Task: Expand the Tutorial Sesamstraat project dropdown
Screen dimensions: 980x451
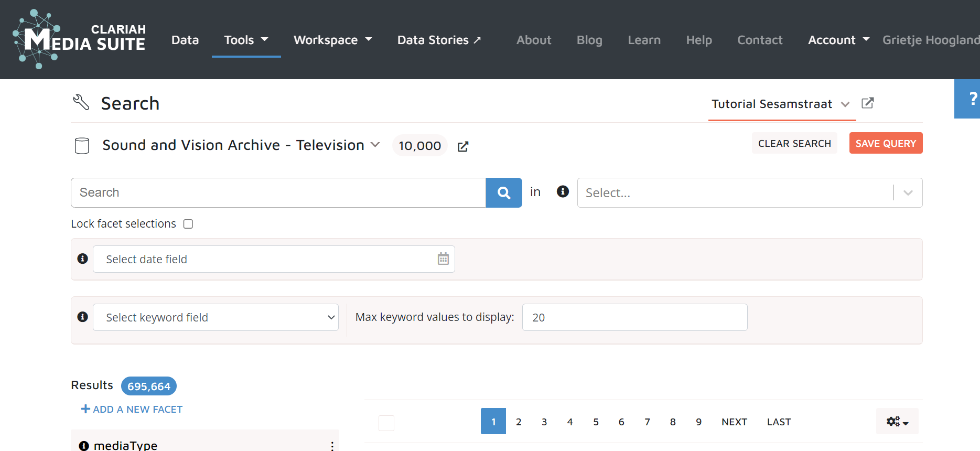Action: [845, 104]
